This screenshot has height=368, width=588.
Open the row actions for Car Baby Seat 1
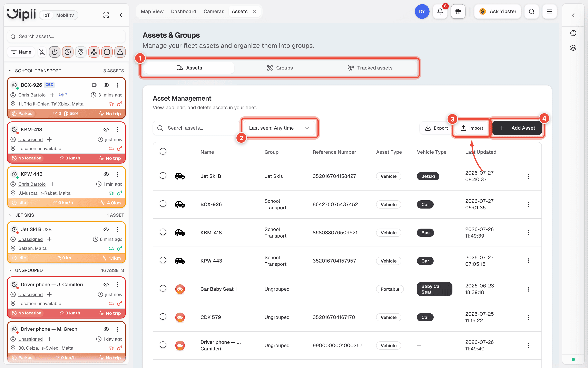528,289
